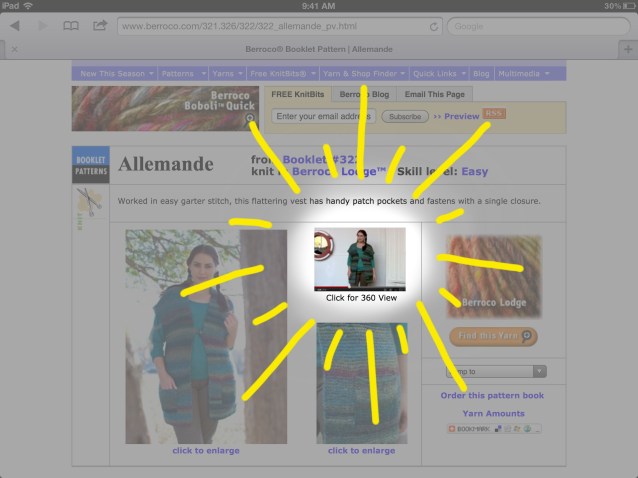The width and height of the screenshot is (638, 478).
Task: Click the Find This Yarn button
Action: point(492,337)
